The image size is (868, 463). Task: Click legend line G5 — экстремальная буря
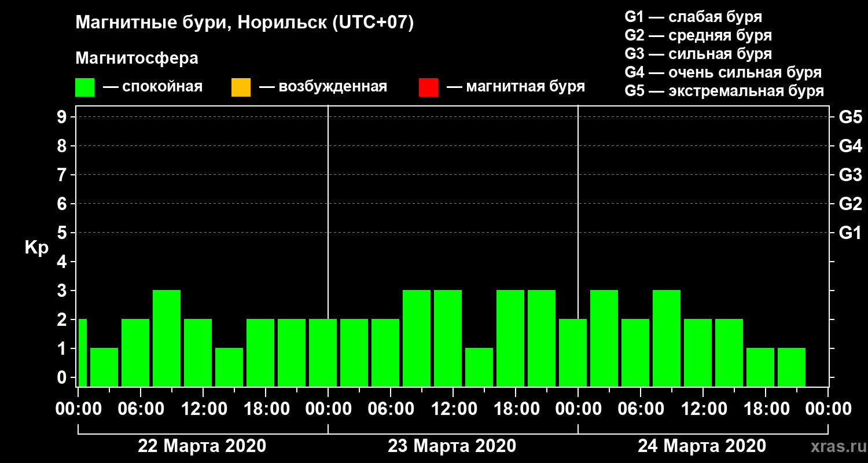click(x=724, y=91)
